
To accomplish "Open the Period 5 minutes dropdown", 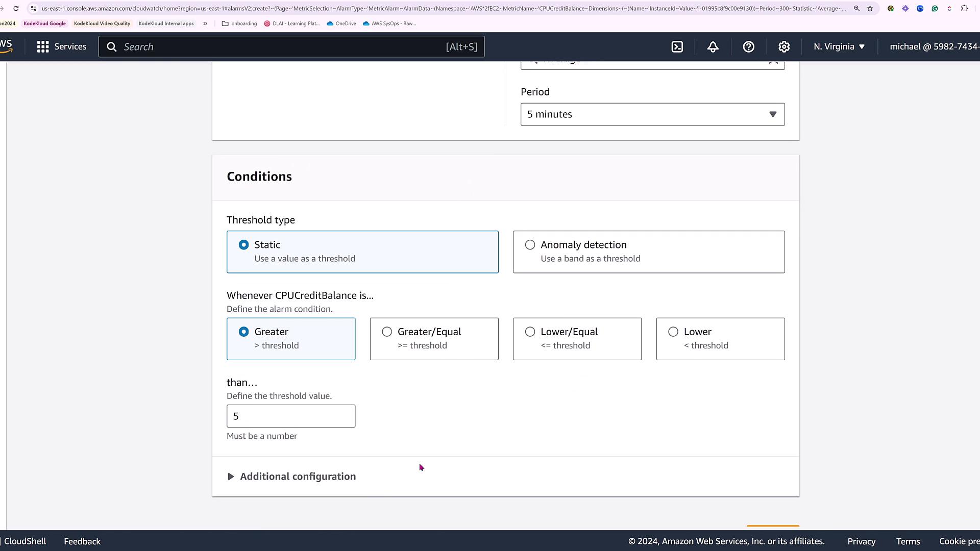I will point(652,114).
